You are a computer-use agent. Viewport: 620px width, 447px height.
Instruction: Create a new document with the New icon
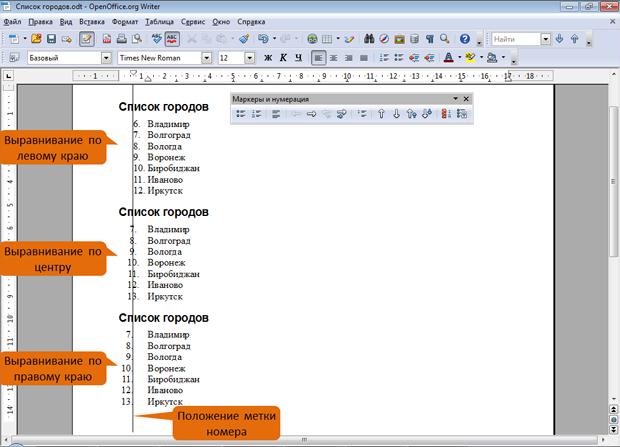pyautogui.click(x=14, y=39)
